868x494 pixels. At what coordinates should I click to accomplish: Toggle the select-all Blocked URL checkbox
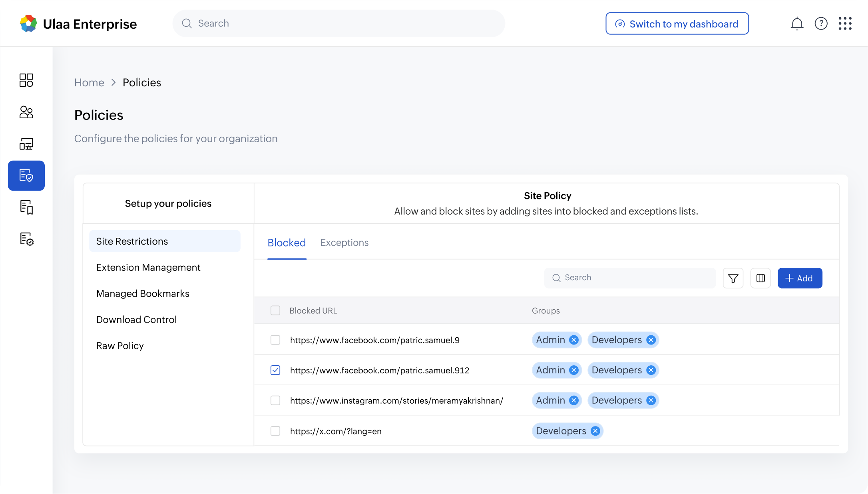coord(275,311)
